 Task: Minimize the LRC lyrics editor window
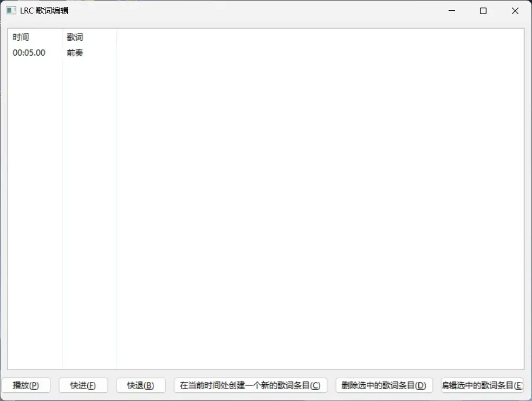click(x=451, y=10)
